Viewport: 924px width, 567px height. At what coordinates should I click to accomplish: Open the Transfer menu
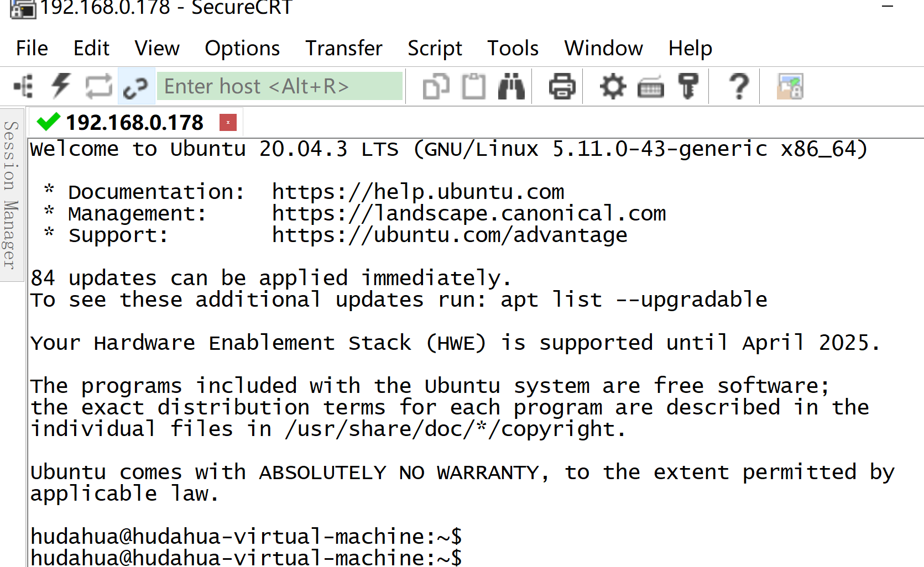coord(344,49)
